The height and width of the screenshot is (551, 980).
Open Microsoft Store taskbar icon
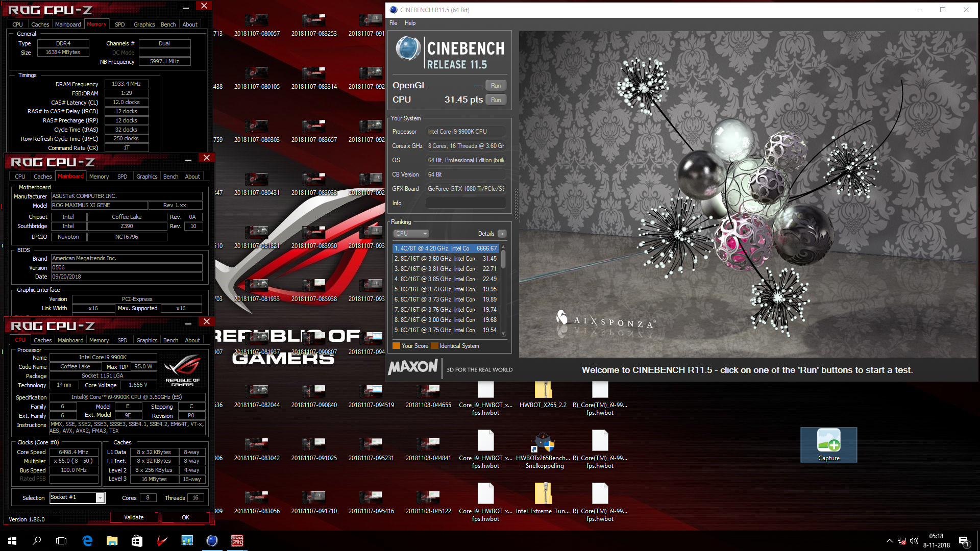137,541
